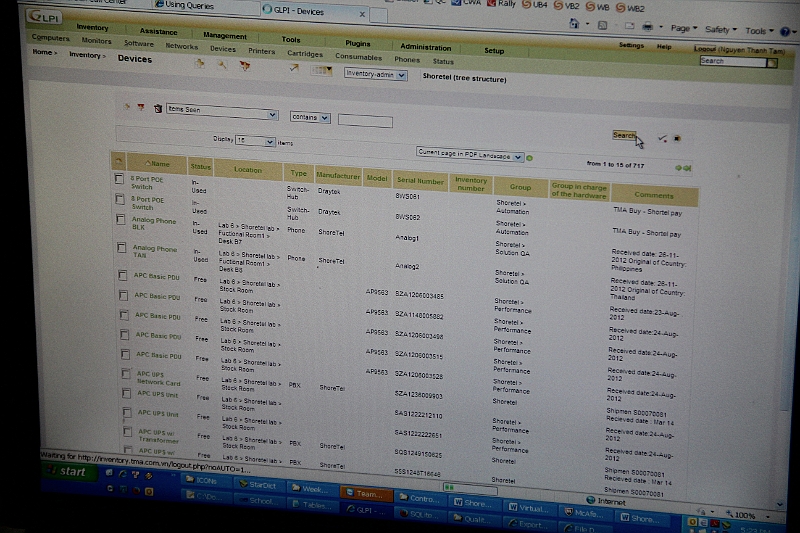Open the browser Tools dropdown at top right

pos(759,31)
